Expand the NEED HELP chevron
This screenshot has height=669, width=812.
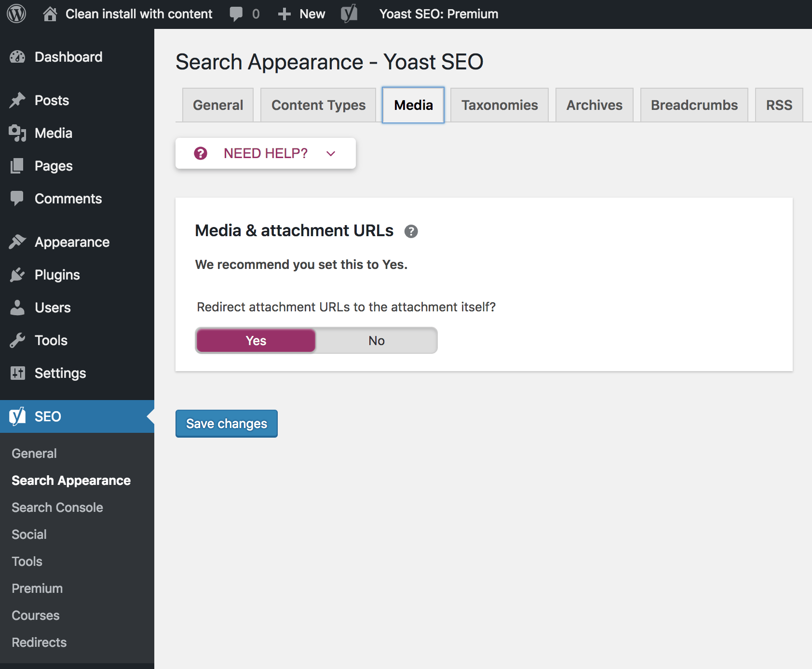coord(331,154)
